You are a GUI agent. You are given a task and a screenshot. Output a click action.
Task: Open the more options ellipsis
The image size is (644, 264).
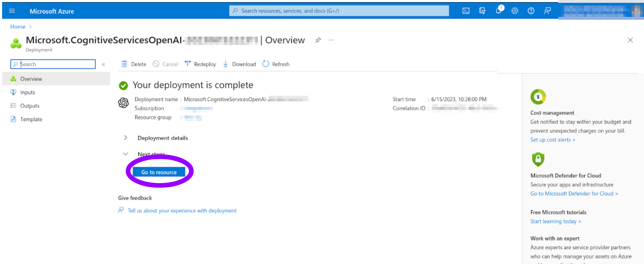(x=331, y=40)
